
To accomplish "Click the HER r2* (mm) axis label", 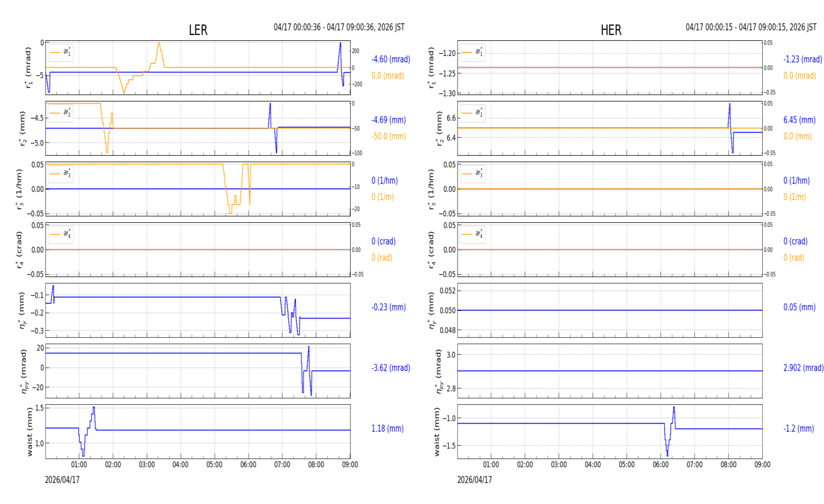I will point(440,128).
